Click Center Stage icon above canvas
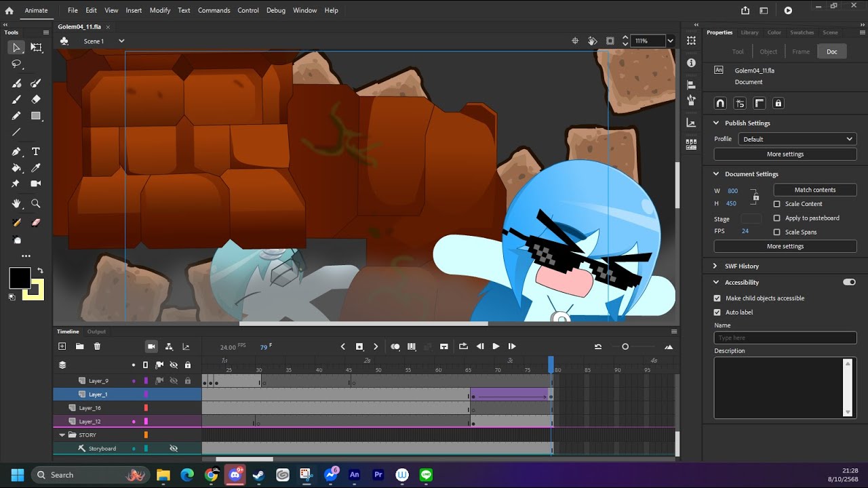Viewport: 868px width, 488px height. pyautogui.click(x=575, y=41)
